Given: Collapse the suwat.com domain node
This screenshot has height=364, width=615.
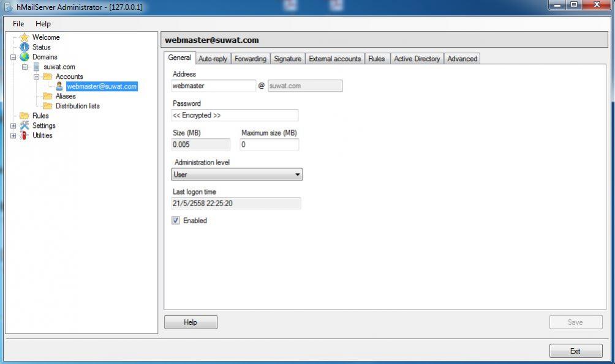Looking at the screenshot, I should (25, 67).
